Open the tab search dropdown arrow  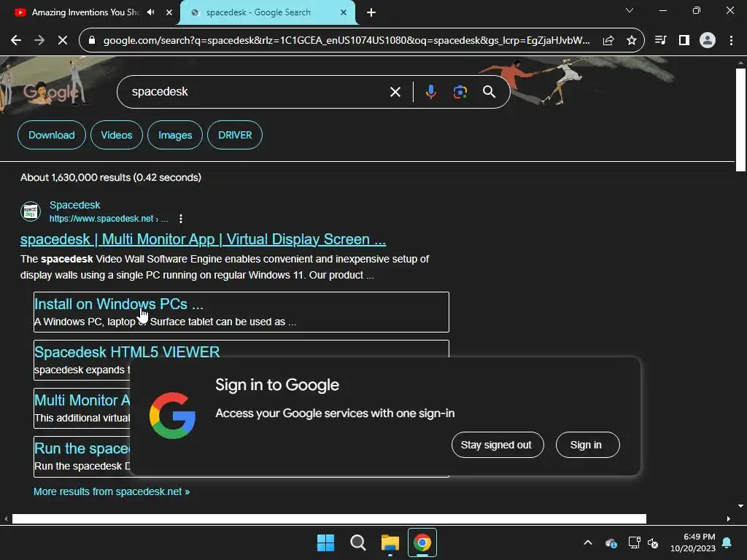[x=630, y=10]
